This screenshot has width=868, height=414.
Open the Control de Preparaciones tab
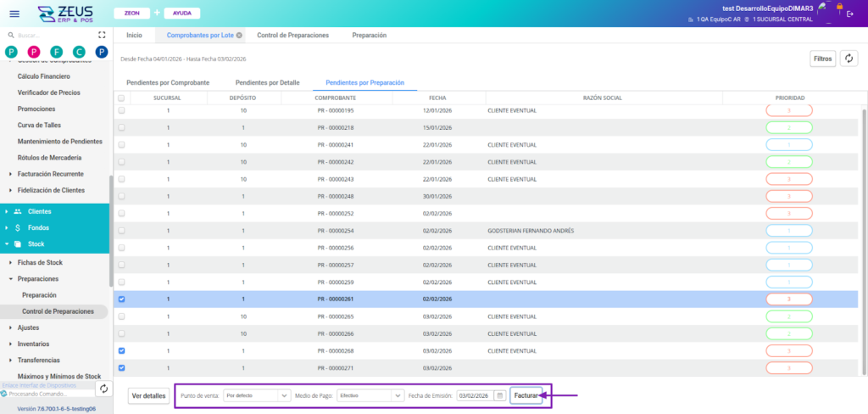point(292,36)
